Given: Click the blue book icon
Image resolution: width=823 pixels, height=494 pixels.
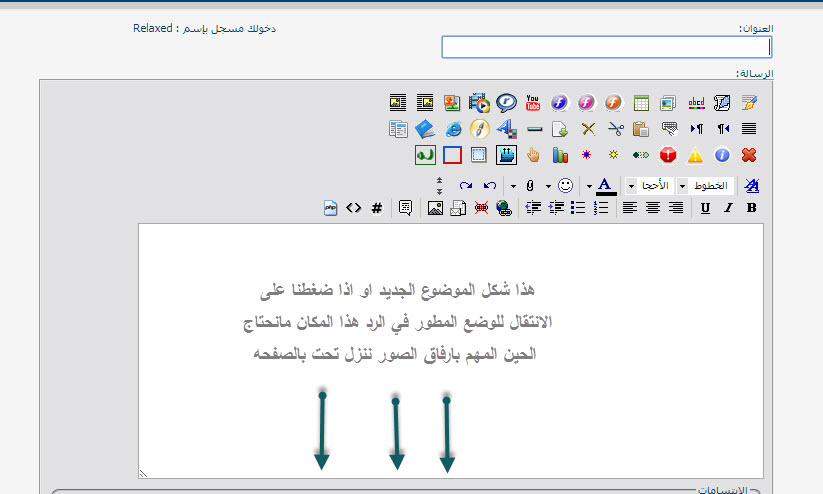Looking at the screenshot, I should click(x=425, y=129).
